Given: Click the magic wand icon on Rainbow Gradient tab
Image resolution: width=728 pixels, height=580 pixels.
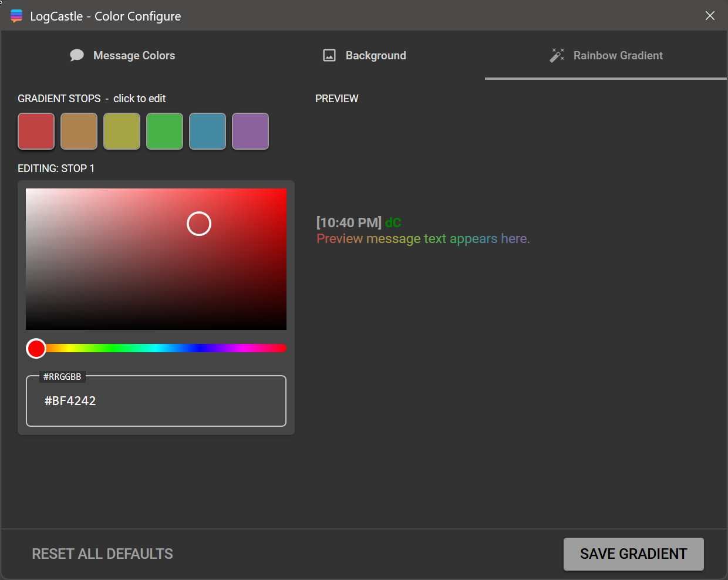Looking at the screenshot, I should click(x=557, y=55).
